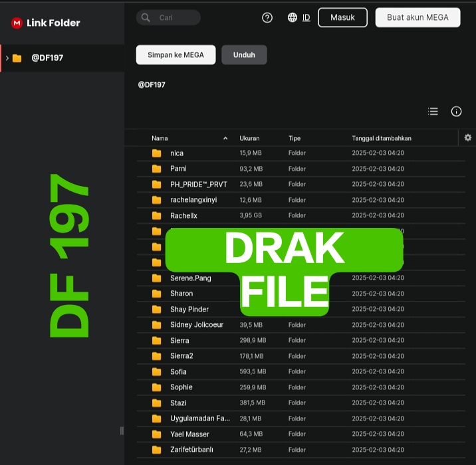This screenshot has width=476, height=465.
Task: Click the globe language icon
Action: pos(293,17)
